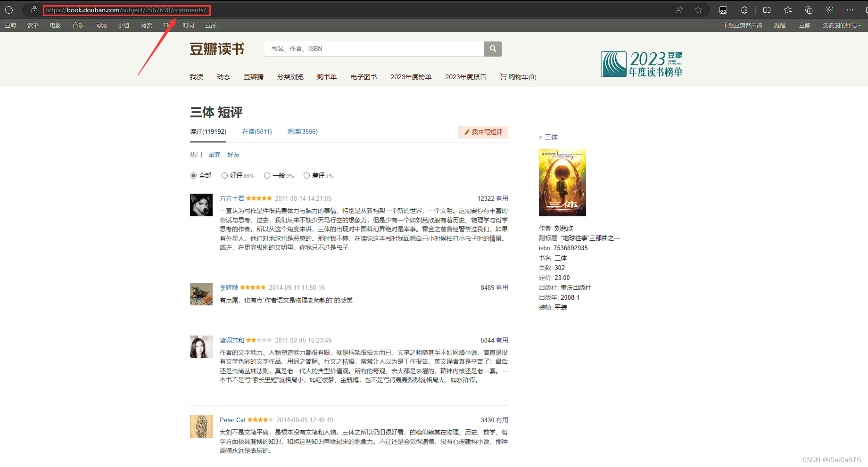Select the 好评 88% radio button
868x467 pixels.
point(224,176)
